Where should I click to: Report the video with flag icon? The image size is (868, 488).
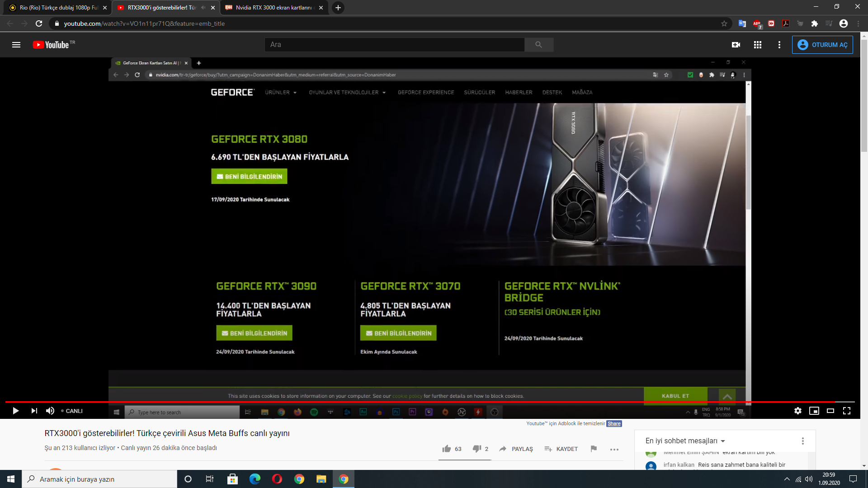(594, 449)
